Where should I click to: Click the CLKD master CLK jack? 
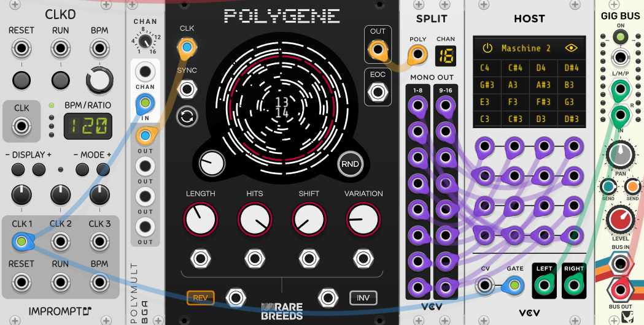(x=21, y=126)
